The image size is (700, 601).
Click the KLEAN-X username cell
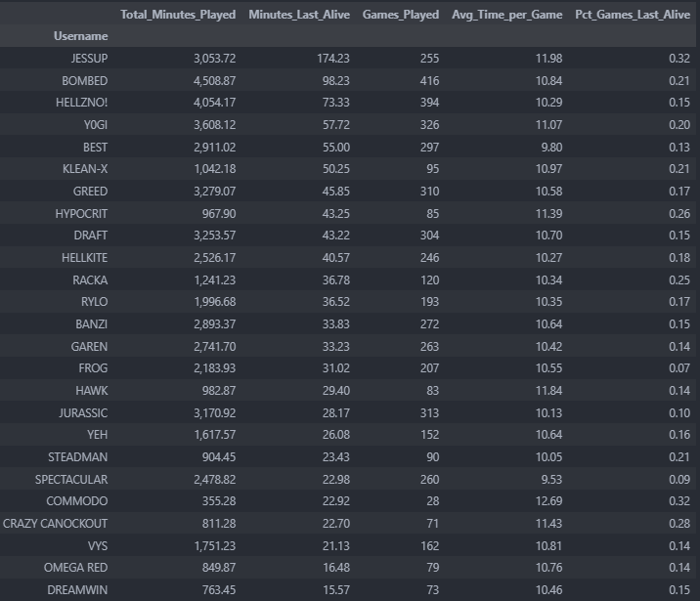point(85,169)
